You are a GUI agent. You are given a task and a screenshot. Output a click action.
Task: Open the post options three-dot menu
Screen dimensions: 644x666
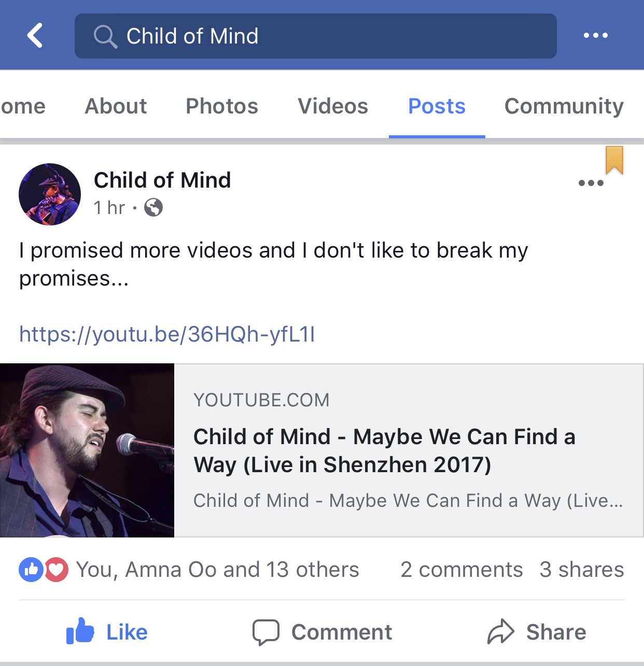591,183
